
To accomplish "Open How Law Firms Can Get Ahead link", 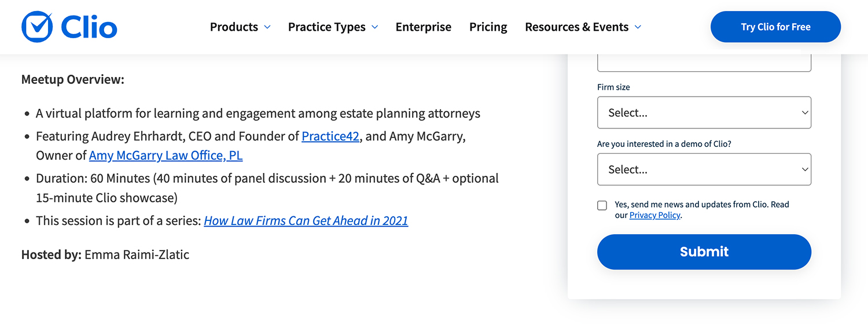I will [306, 220].
